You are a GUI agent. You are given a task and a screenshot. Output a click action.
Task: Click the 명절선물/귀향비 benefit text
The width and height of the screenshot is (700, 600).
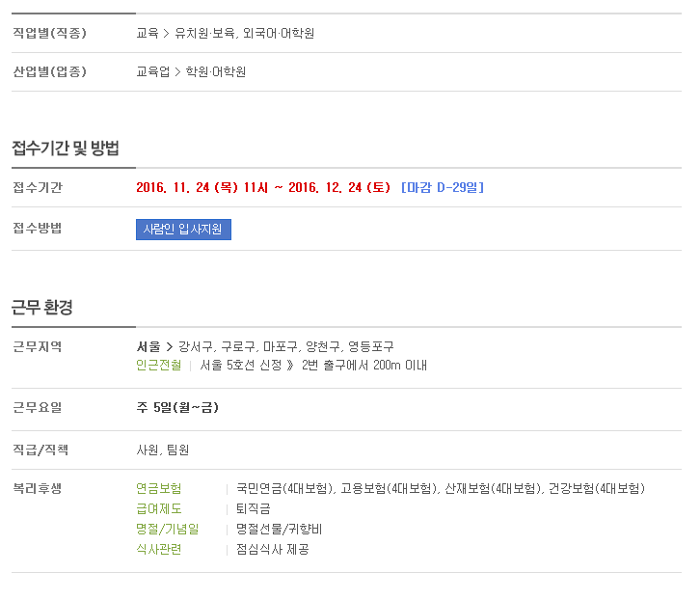tap(279, 529)
